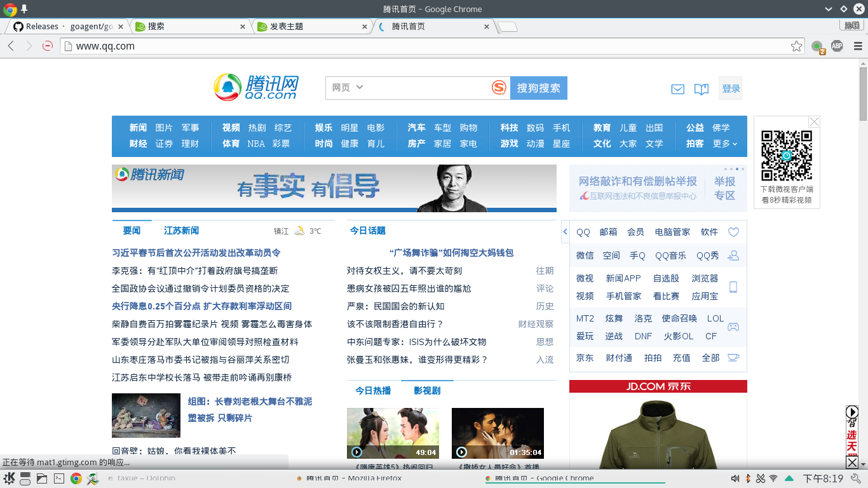Open the file manager taskbar icon
Image resolution: width=868 pixels, height=488 pixels.
click(42, 478)
